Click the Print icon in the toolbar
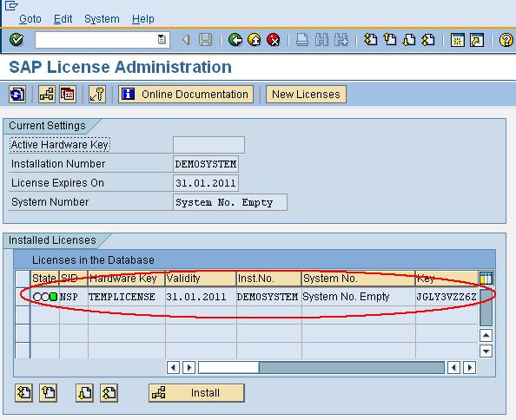Screen dimensions: 516x420 click(302, 40)
